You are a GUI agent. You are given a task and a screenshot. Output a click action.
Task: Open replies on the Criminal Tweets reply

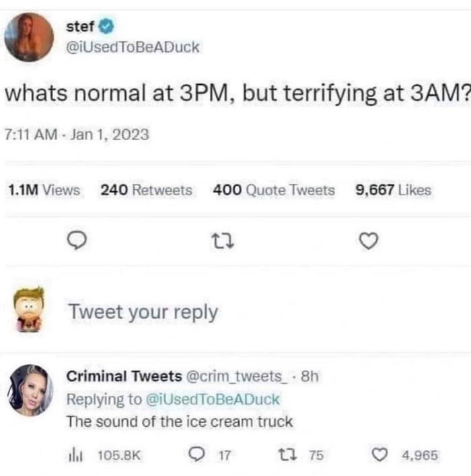point(195,455)
